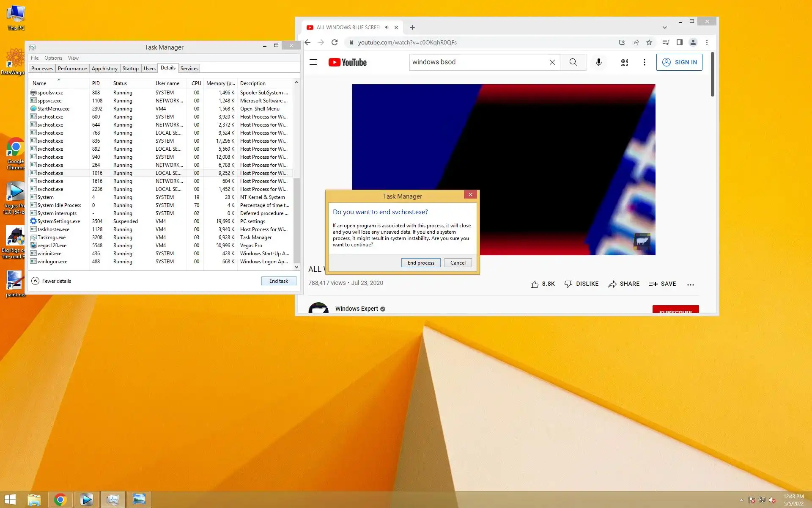The height and width of the screenshot is (508, 812).
Task: Open Chrome tab search dropdown arrow
Action: [664, 28]
